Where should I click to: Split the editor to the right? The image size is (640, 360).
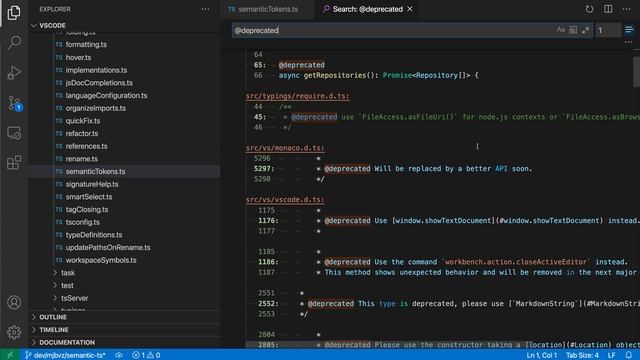[608, 9]
